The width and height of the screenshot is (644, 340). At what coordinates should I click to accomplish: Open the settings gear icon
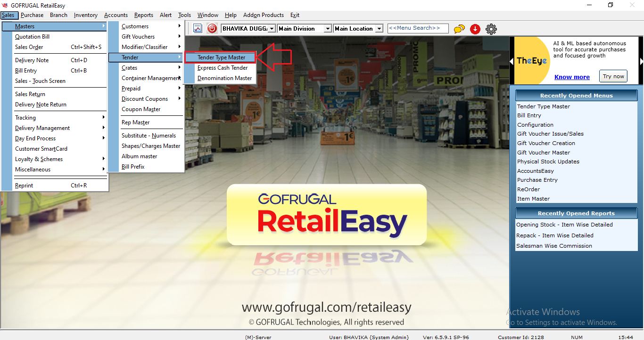pyautogui.click(x=491, y=29)
